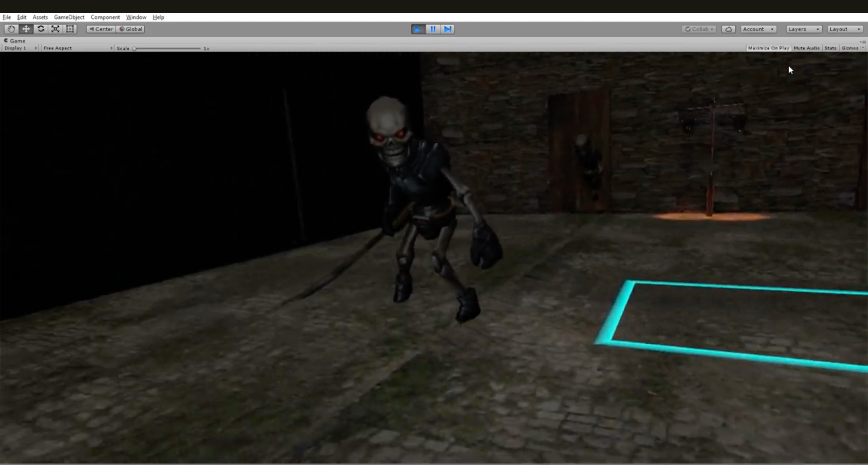Open the Layout dropdown
The width and height of the screenshot is (868, 465).
coord(845,29)
